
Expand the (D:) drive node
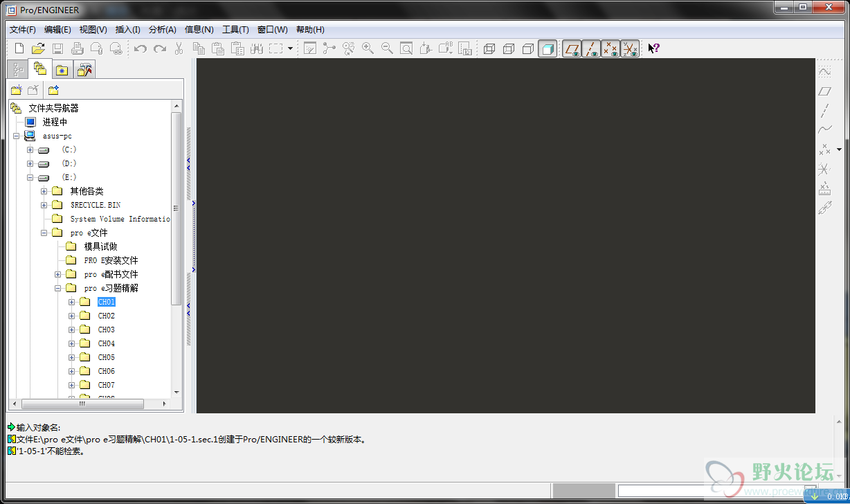(30, 163)
